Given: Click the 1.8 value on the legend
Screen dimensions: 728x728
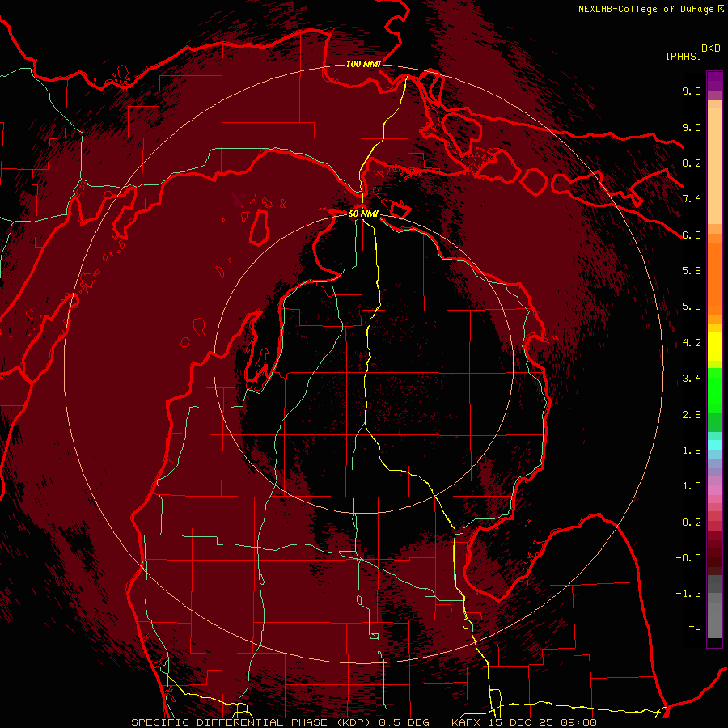Looking at the screenshot, I should [x=692, y=451].
